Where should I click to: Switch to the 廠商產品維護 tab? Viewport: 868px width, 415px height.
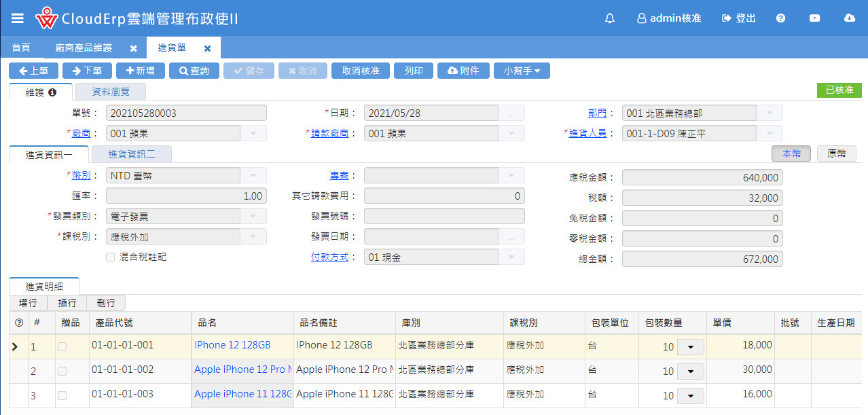84,48
